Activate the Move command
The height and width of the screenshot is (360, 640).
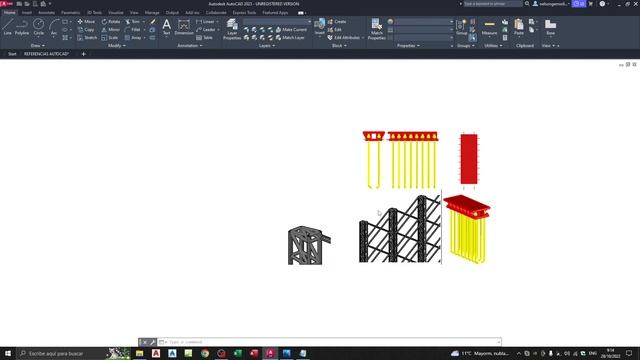(x=86, y=21)
